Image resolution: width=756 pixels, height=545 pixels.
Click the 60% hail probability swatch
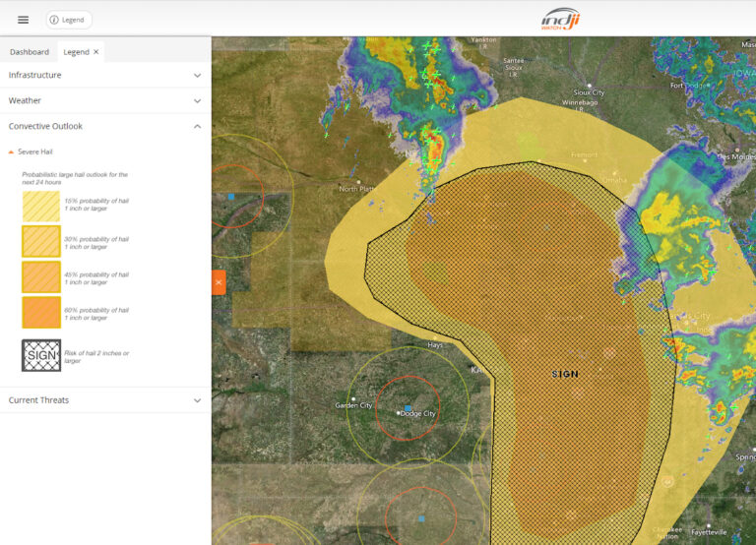[x=41, y=312]
